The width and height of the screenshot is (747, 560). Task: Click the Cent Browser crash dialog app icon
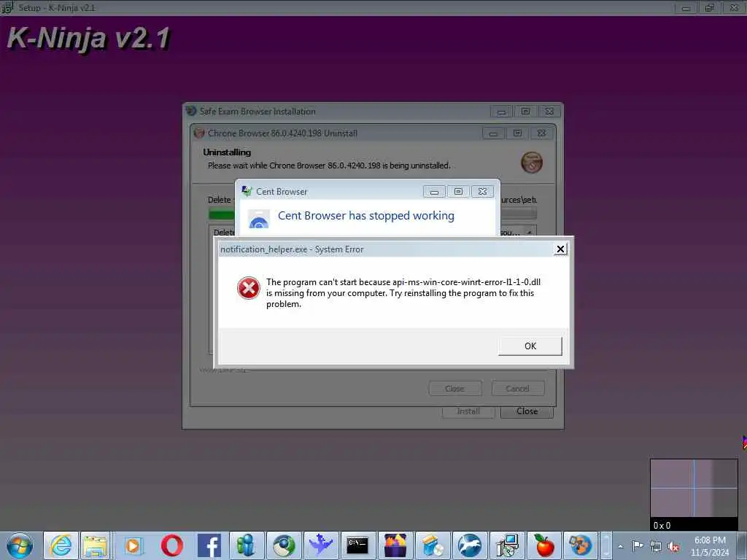tap(259, 219)
